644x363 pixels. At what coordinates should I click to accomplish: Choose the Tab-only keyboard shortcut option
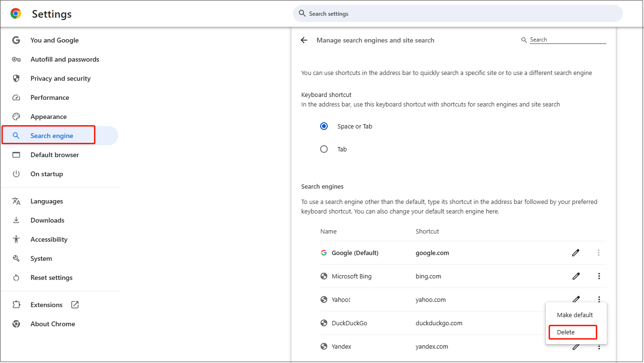pyautogui.click(x=324, y=149)
